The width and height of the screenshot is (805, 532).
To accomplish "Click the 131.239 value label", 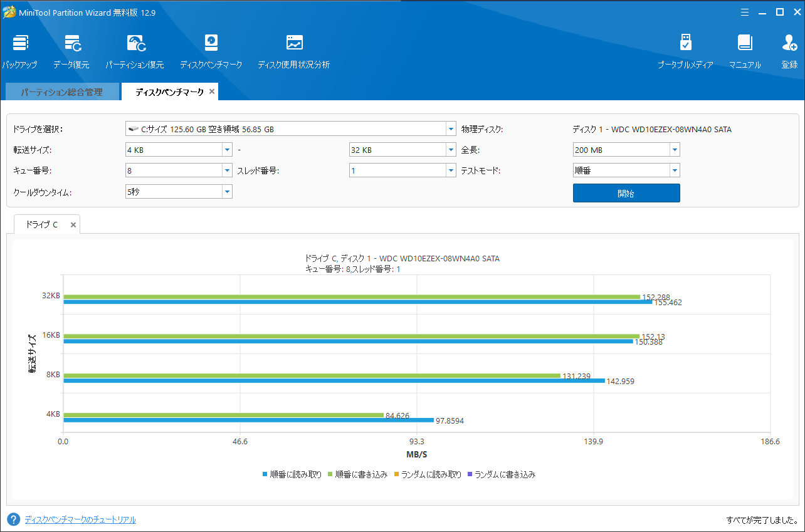I will click(x=576, y=376).
